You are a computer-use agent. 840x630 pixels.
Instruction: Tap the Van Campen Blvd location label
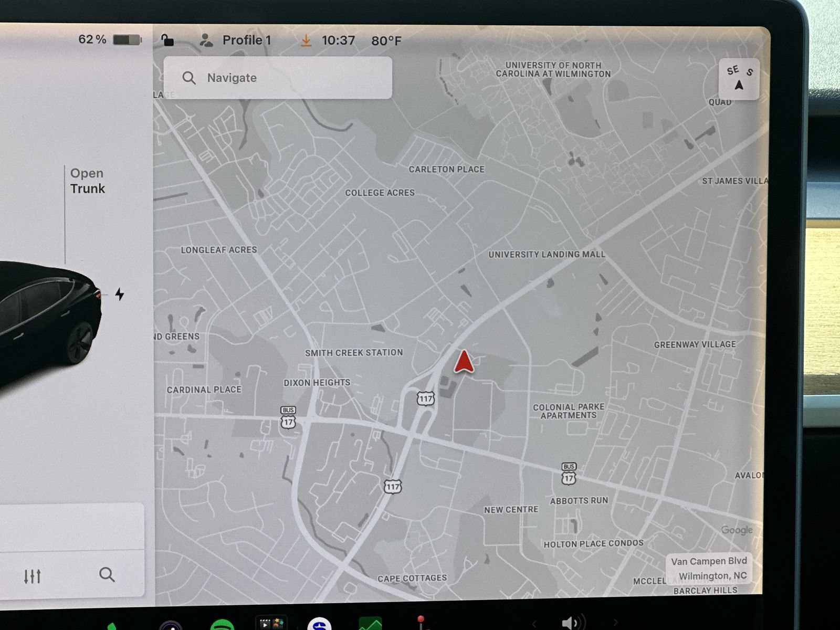(x=709, y=568)
